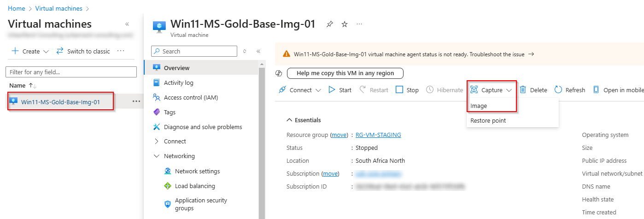Viewport: 644px width, 219px height.
Task: Choose Image from Capture menu
Action: pos(479,106)
